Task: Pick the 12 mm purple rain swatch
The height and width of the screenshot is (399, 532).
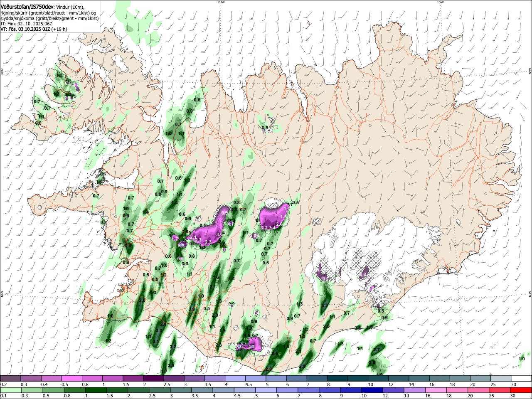Action: tap(393, 390)
